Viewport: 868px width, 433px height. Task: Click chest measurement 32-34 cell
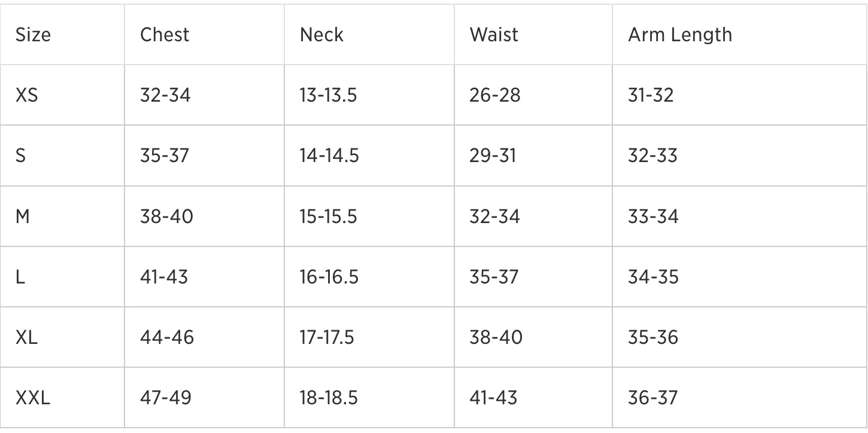coord(165,95)
